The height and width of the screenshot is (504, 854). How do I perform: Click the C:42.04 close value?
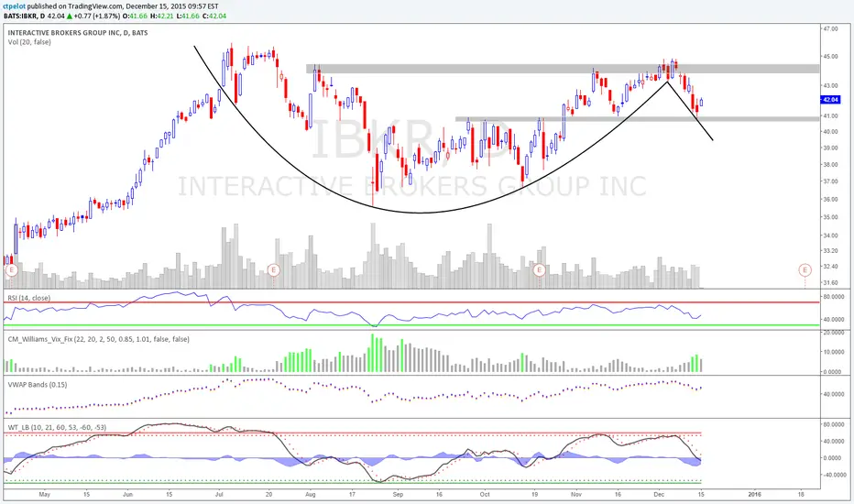pyautogui.click(x=214, y=16)
